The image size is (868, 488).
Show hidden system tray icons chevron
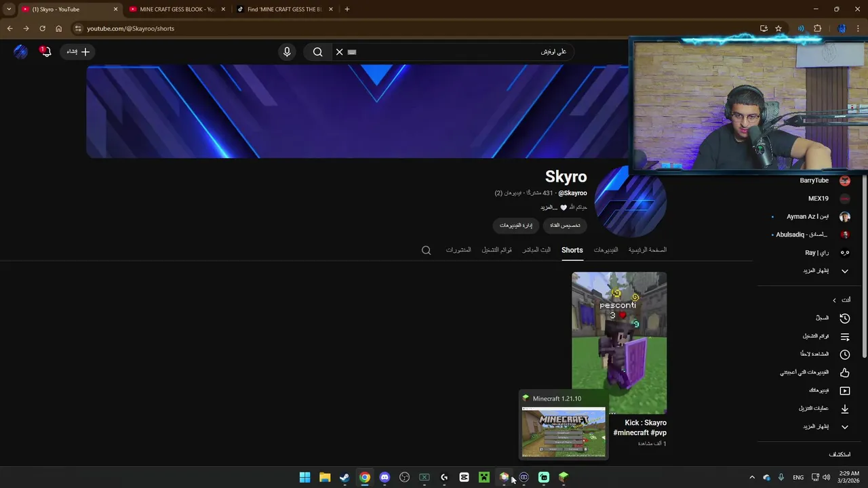[x=751, y=478]
